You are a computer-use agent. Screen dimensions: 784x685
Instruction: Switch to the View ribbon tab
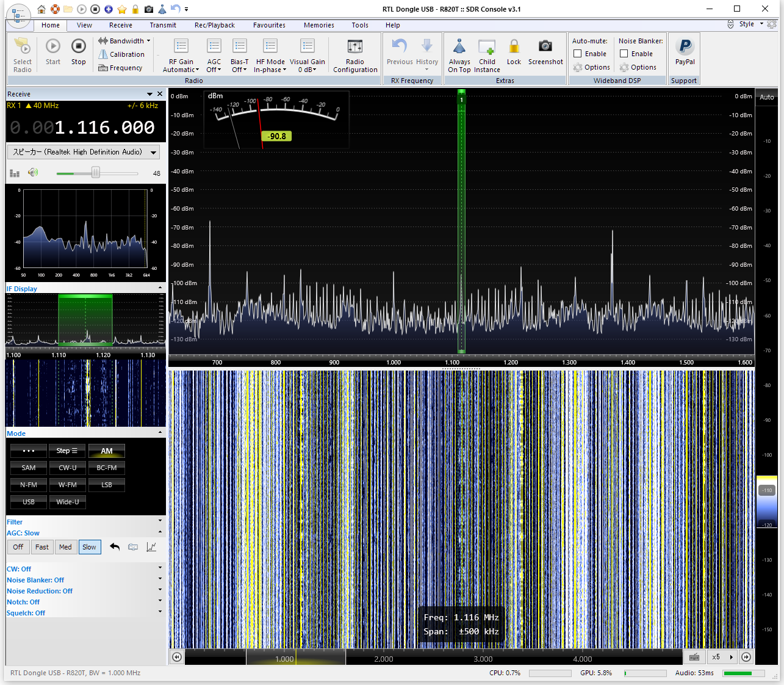pos(84,25)
